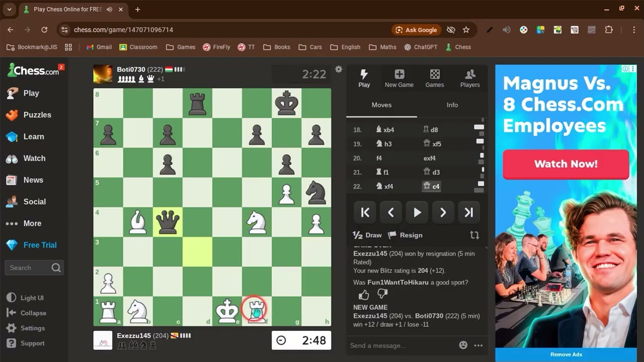Step forward one move
The height and width of the screenshot is (362, 644).
[443, 212]
